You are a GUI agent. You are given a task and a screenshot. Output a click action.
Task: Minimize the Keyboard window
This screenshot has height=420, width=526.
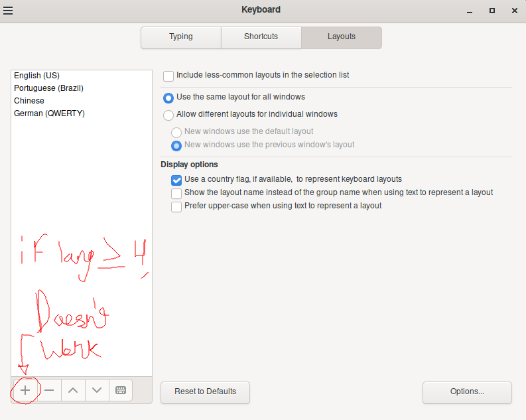pyautogui.click(x=470, y=11)
